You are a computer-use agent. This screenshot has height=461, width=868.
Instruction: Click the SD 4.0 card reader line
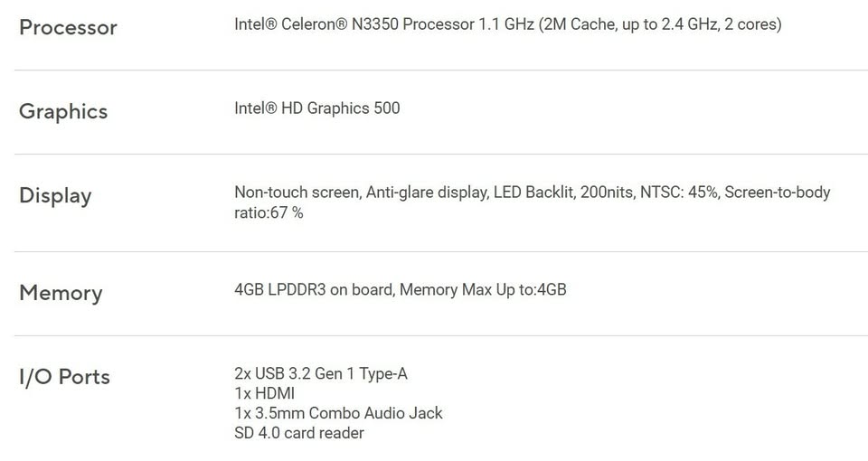tap(299, 433)
